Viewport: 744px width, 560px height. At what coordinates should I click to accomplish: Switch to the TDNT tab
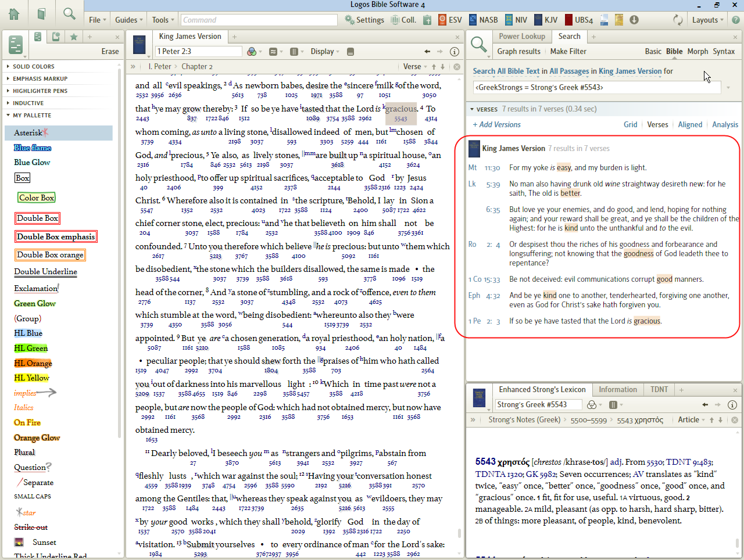(x=659, y=390)
